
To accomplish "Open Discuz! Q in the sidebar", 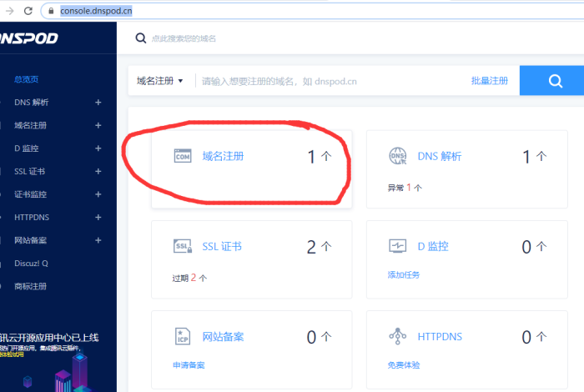I will (31, 264).
